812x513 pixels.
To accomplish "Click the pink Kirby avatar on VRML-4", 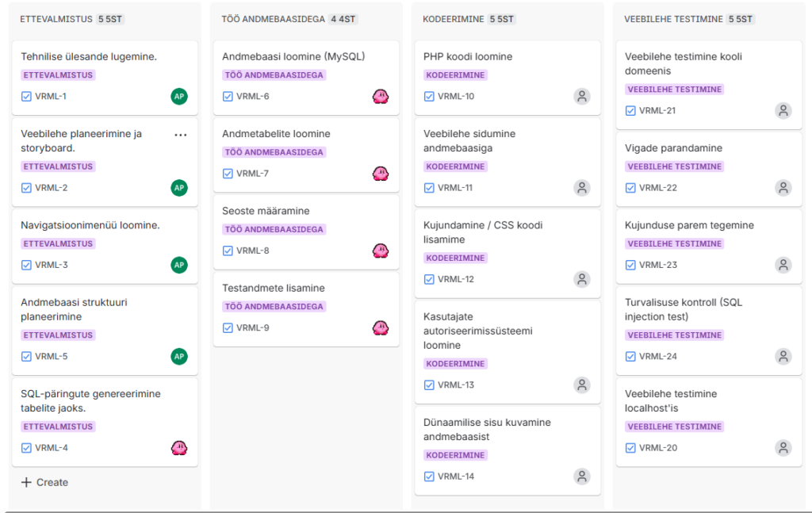I will 179,448.
